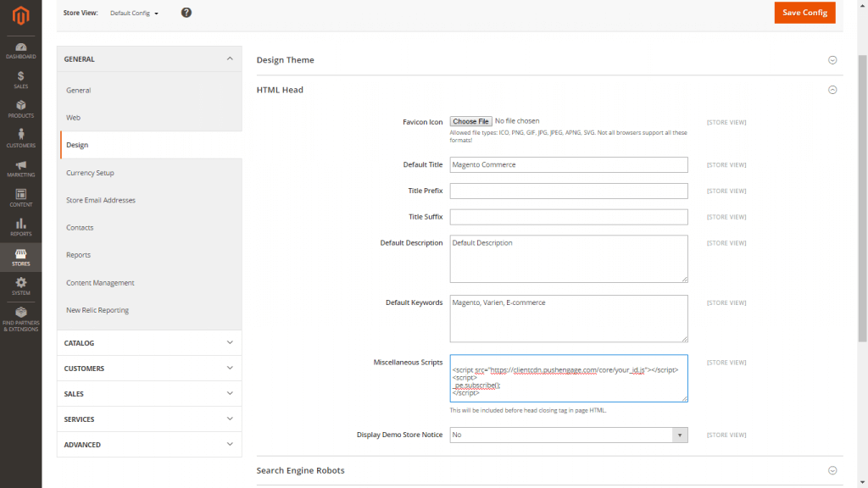Expand the CUSTOMERS configuration section

(x=149, y=369)
